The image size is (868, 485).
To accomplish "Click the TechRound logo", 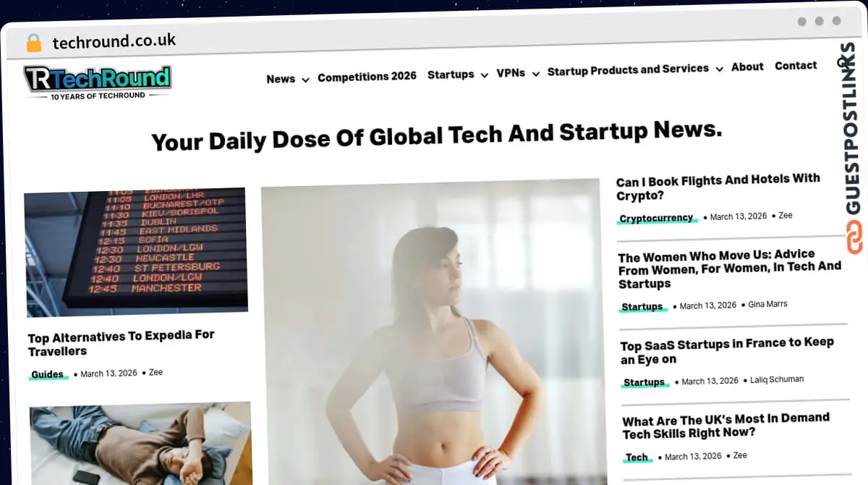I will (97, 82).
